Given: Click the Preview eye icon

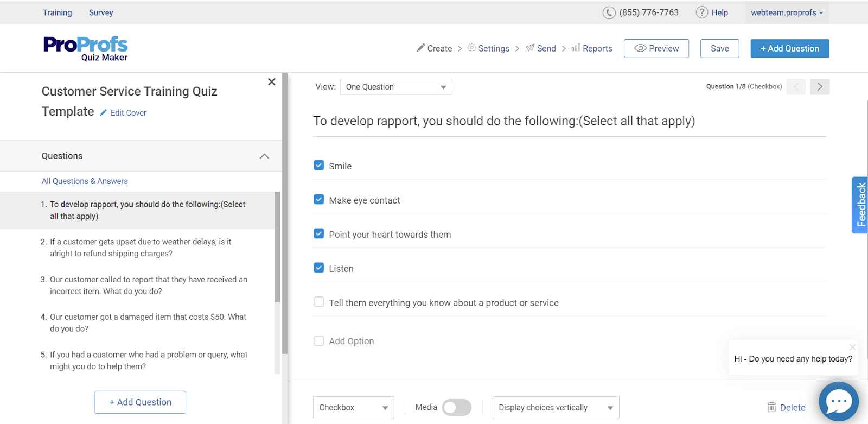Looking at the screenshot, I should tap(640, 48).
